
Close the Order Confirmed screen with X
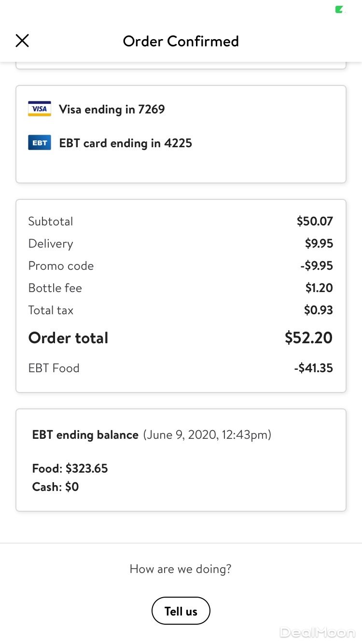pyautogui.click(x=22, y=41)
